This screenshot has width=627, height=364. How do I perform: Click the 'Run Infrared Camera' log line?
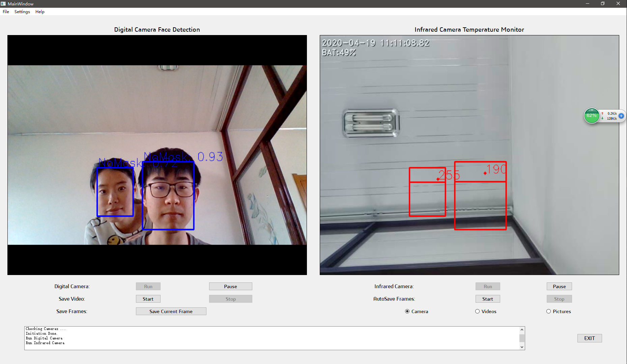pyautogui.click(x=45, y=343)
